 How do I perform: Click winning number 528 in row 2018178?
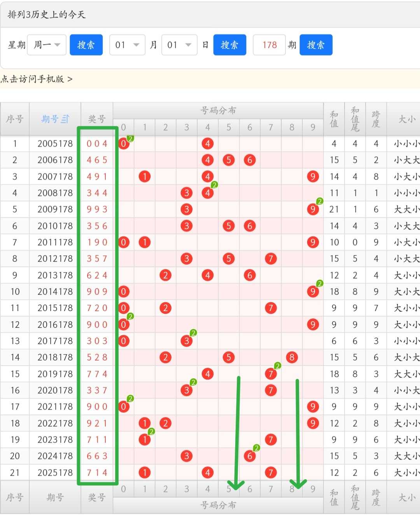click(x=97, y=357)
